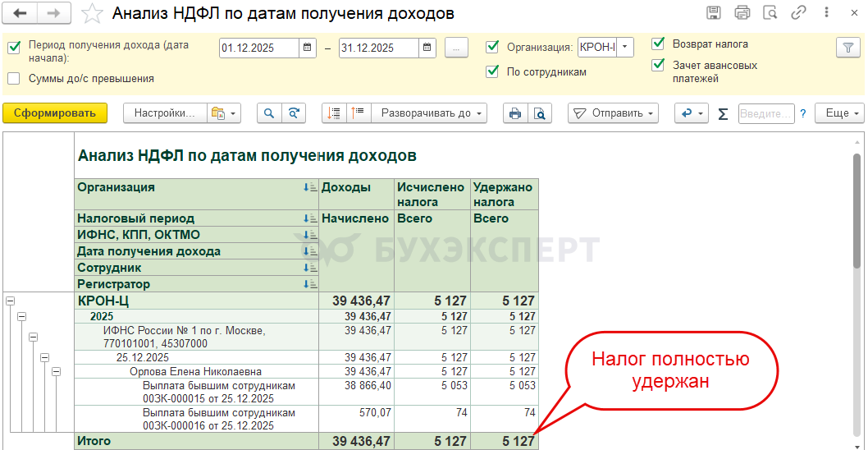
Task: Collapse the 25.12.2025 date group
Action: (x=45, y=357)
